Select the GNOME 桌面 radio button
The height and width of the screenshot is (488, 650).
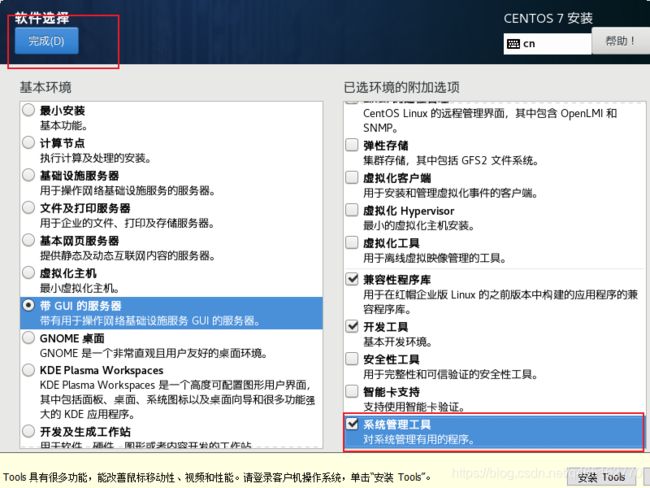tap(29, 337)
